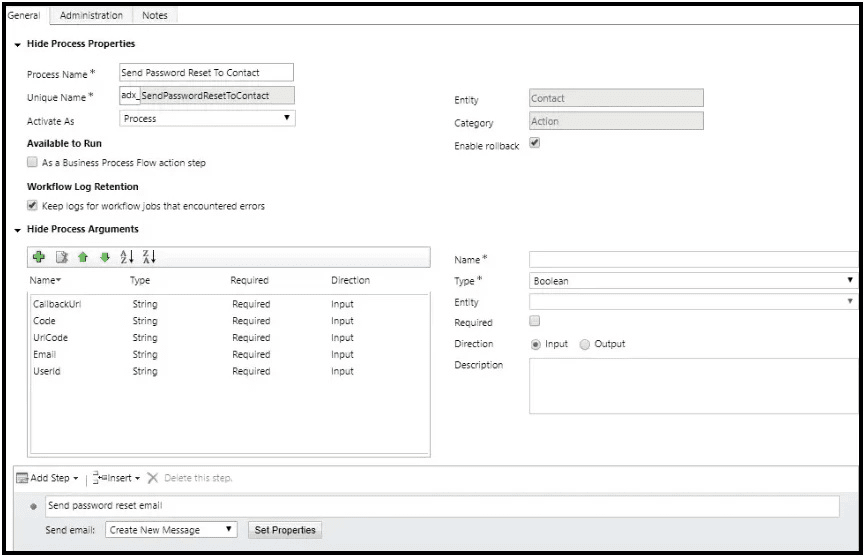Switch to the General tab
This screenshot has width=865, height=557.
(24, 15)
